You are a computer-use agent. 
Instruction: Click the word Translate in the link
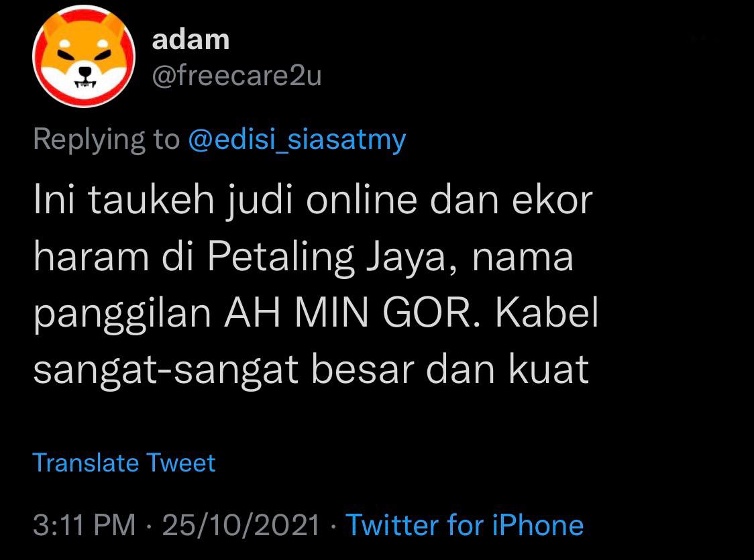86,463
